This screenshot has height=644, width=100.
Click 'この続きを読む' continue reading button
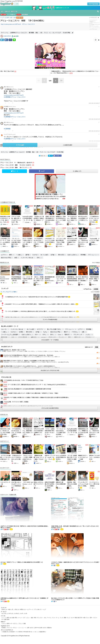[67, 145]
